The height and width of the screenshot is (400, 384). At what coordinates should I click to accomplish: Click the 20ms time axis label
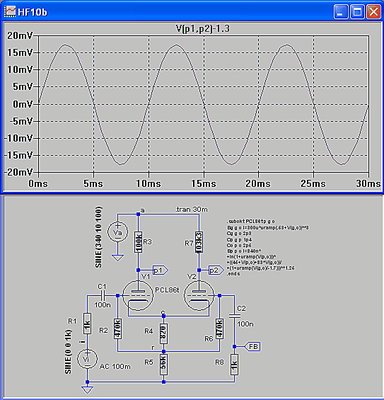click(x=258, y=184)
